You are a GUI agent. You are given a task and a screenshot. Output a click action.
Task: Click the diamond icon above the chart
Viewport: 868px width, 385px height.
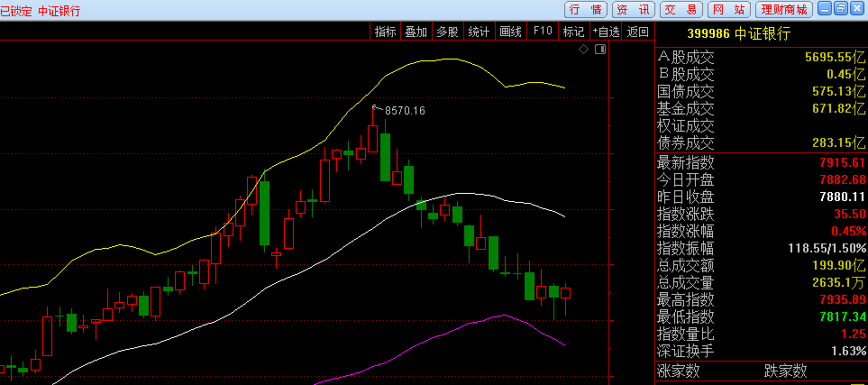(583, 49)
